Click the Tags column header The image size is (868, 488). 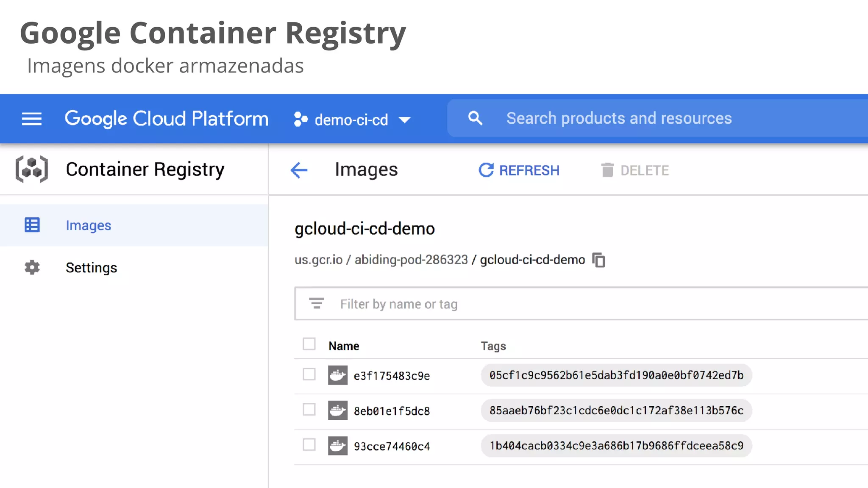click(493, 346)
